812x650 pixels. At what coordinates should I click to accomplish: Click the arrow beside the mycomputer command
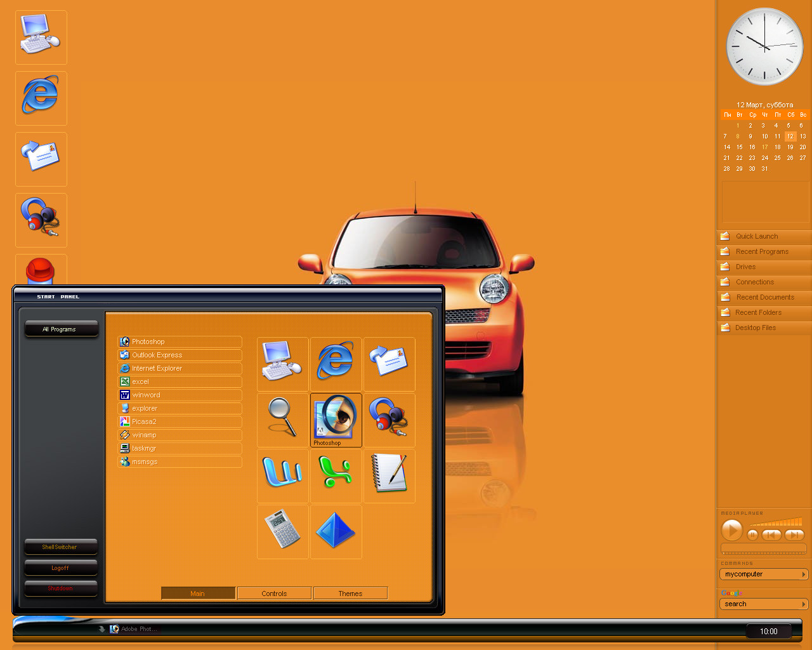[x=804, y=574]
